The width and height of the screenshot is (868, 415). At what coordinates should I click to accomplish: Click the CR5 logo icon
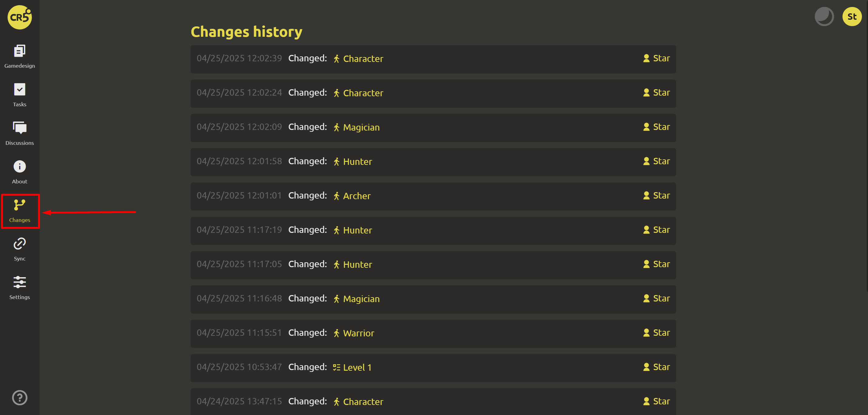(19, 17)
